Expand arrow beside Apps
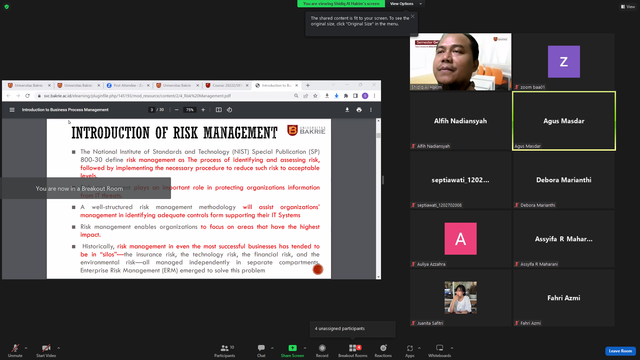Image resolution: width=640 pixels, height=360 pixels. click(419, 348)
